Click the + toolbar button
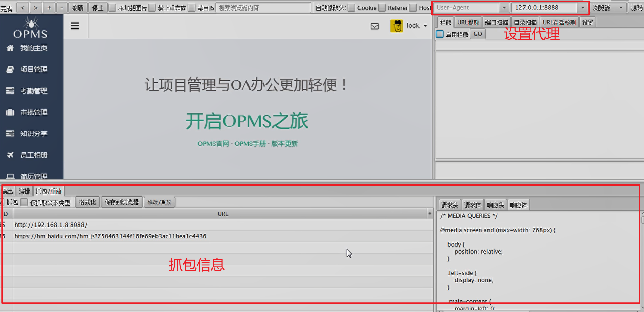Image resolution: width=644 pixels, height=312 pixels. (49, 7)
